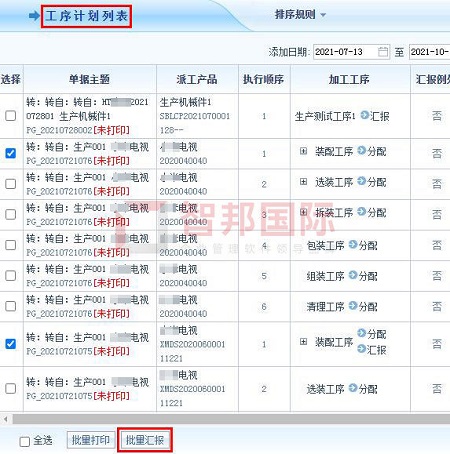This screenshot has height=454, width=450.
Task: Open the calendar icon in the 添加日期 field
Action: (383, 52)
